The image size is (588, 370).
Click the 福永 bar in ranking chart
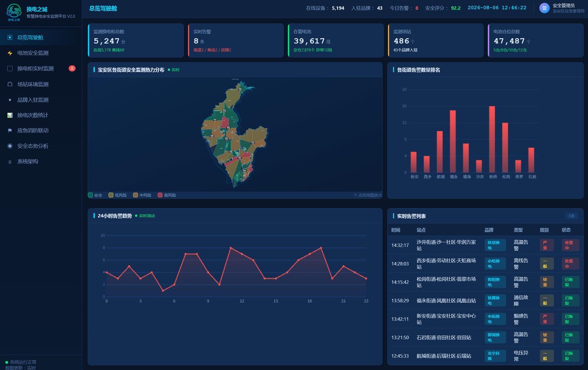453,141
